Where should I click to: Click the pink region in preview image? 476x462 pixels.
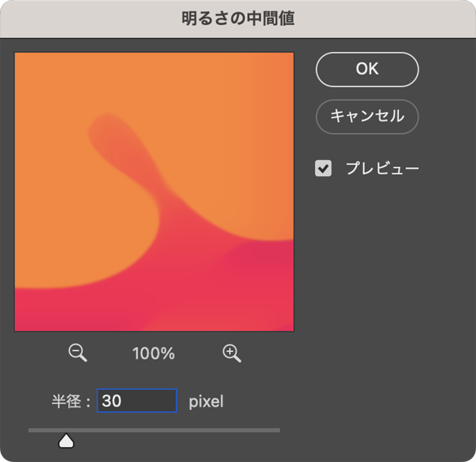(x=96, y=308)
